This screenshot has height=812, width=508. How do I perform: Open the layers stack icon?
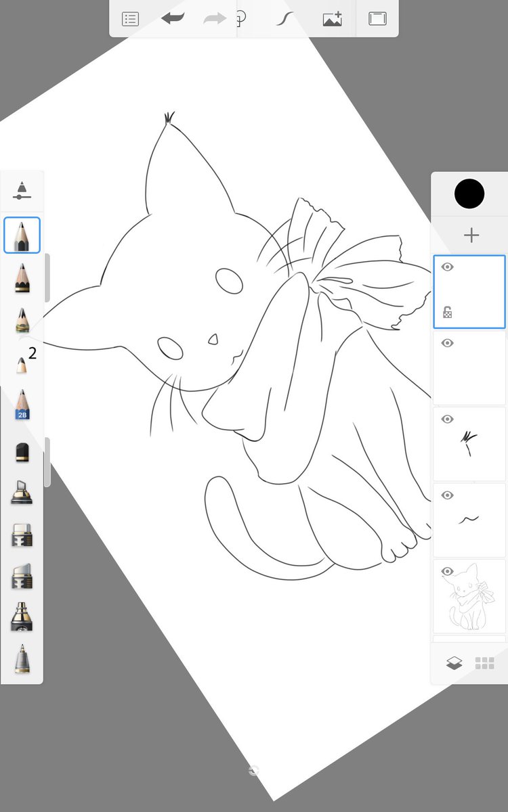(x=454, y=663)
